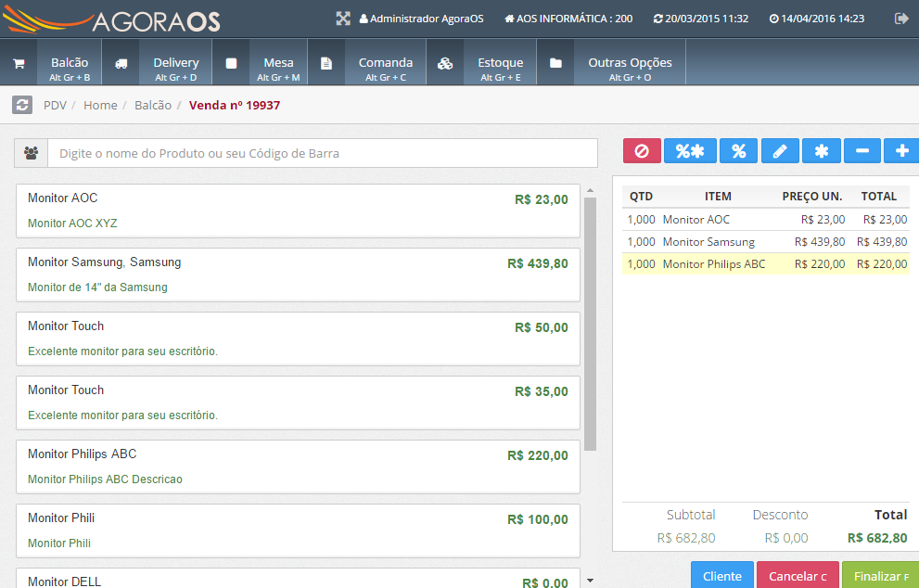
Task: Select the Monitor DELL product card
Action: [298, 578]
